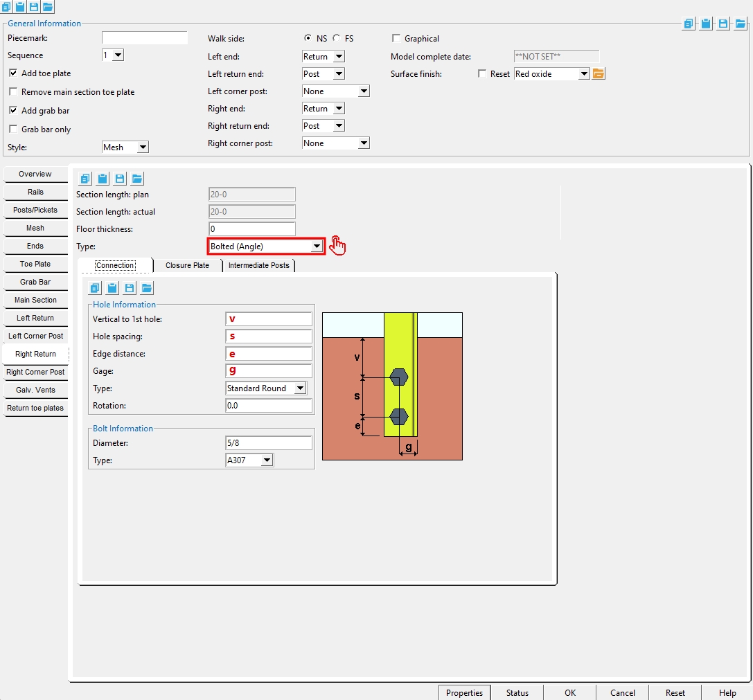Click the bolted connection diagram image
753x700 pixels.
tap(392, 386)
